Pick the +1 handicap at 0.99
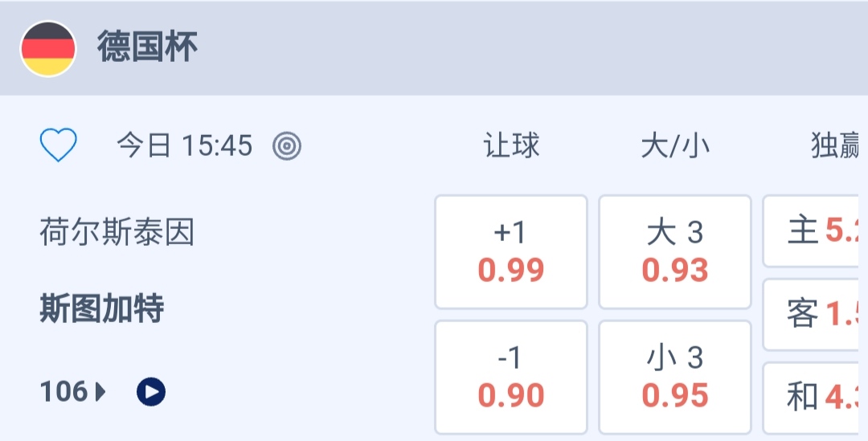The height and width of the screenshot is (441, 868). (x=511, y=251)
